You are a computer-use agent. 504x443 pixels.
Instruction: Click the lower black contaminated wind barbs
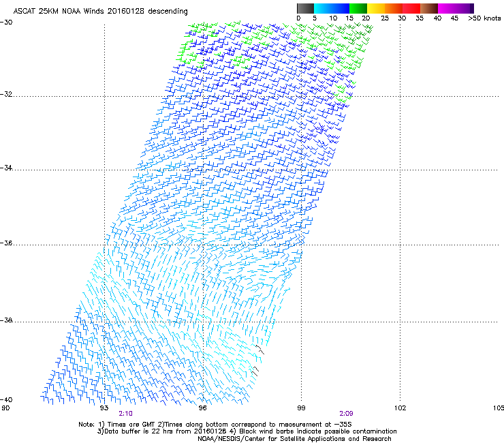click(255, 371)
